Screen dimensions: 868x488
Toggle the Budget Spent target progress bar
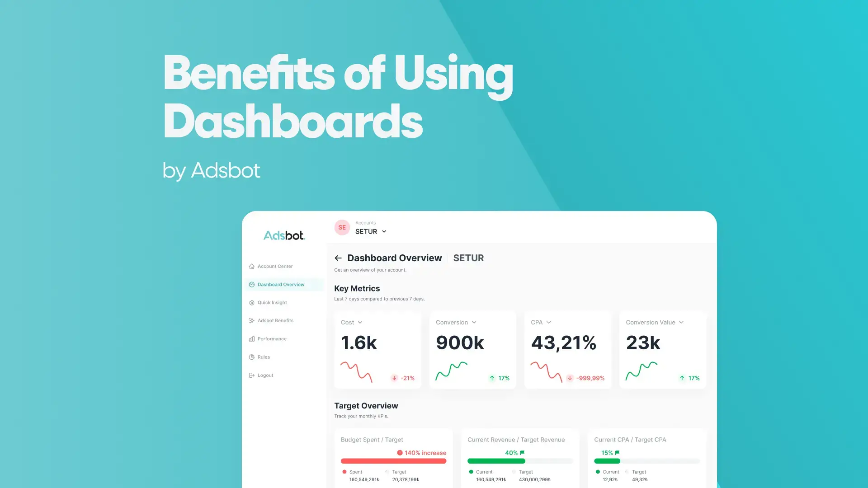click(x=393, y=460)
